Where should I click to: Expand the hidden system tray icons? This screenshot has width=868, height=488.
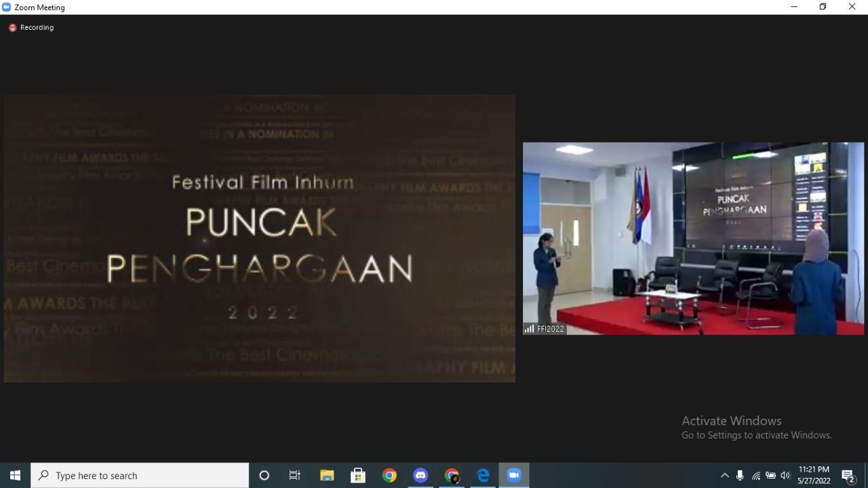724,475
